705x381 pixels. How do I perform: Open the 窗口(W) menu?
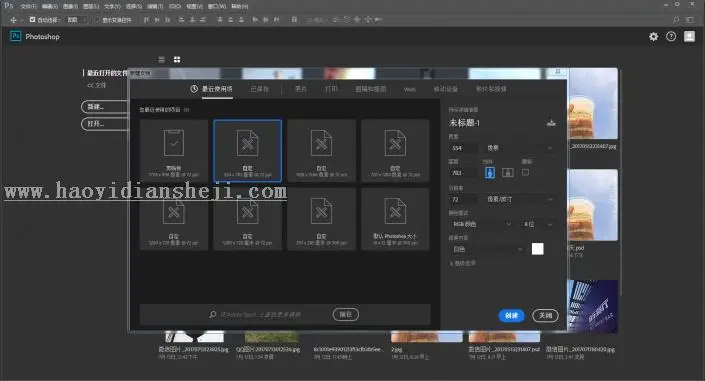coord(217,6)
